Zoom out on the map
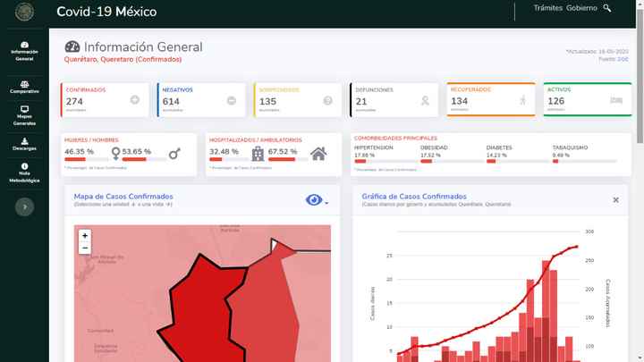This screenshot has height=362, width=644. 85,248
